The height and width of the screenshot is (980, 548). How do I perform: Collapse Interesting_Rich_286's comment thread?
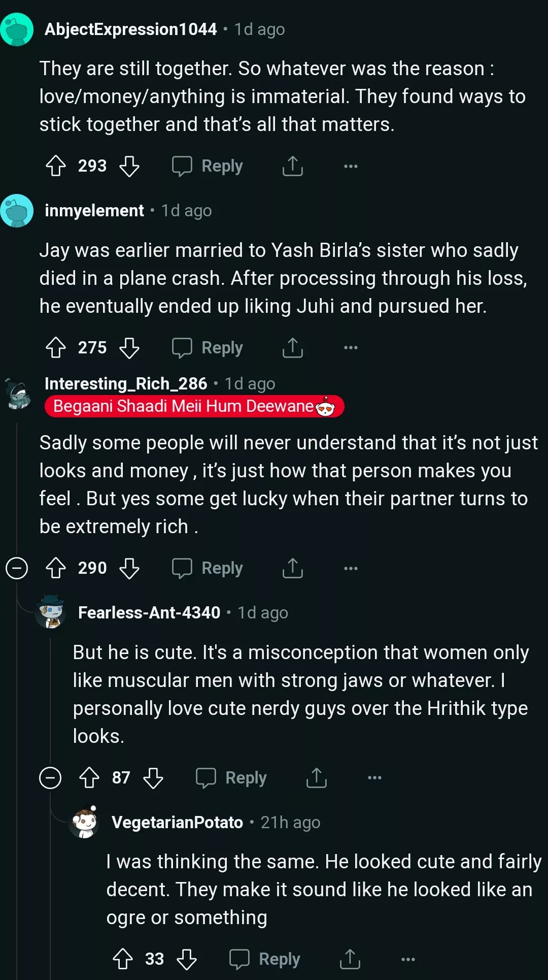17,568
